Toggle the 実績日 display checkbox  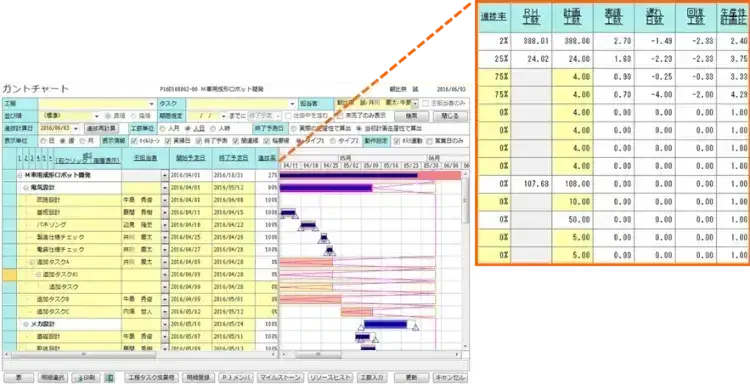[x=168, y=141]
